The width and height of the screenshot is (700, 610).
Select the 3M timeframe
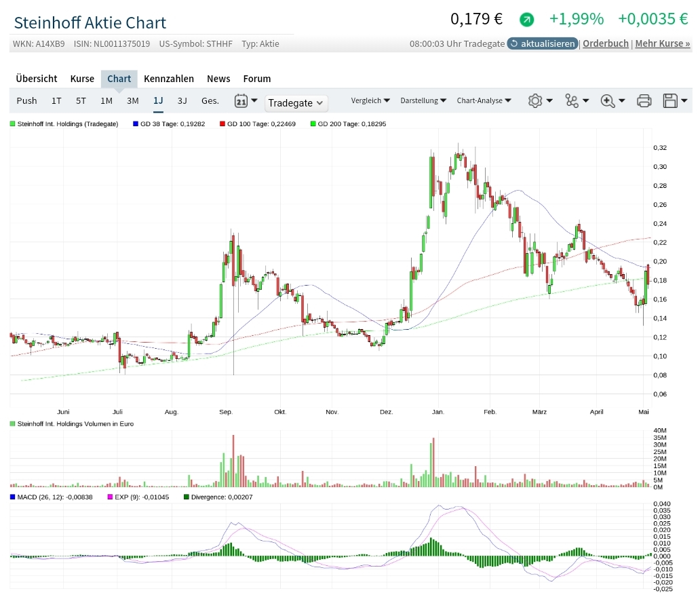(132, 101)
